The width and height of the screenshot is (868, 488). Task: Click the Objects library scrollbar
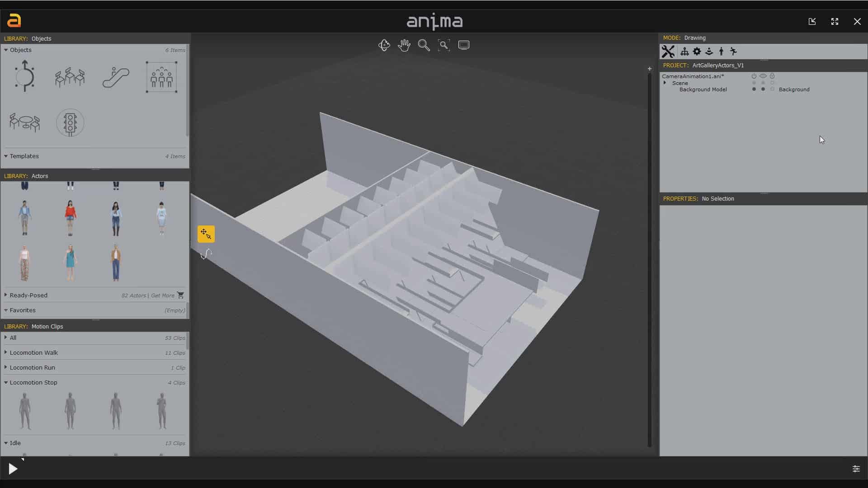(187, 90)
